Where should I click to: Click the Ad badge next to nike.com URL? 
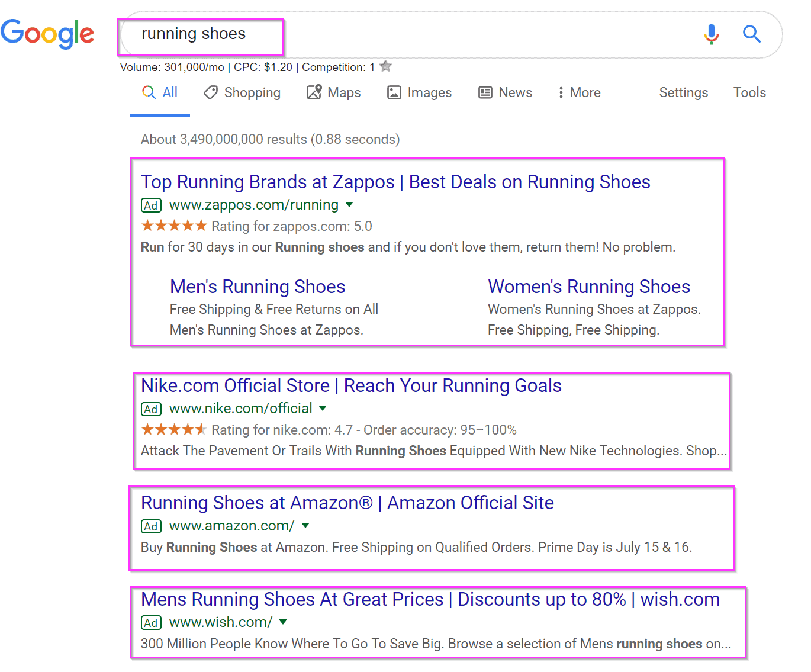click(x=151, y=409)
